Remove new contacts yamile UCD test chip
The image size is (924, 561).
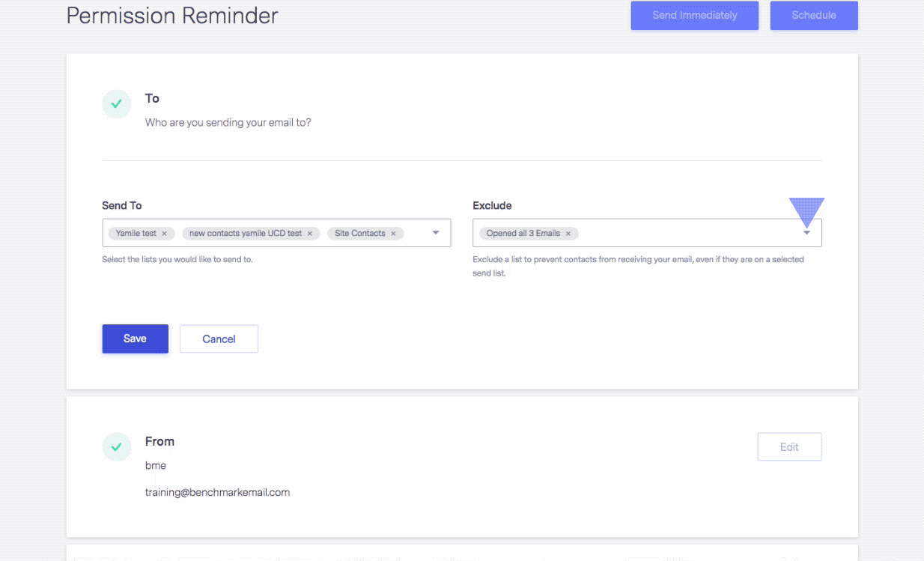(x=309, y=234)
